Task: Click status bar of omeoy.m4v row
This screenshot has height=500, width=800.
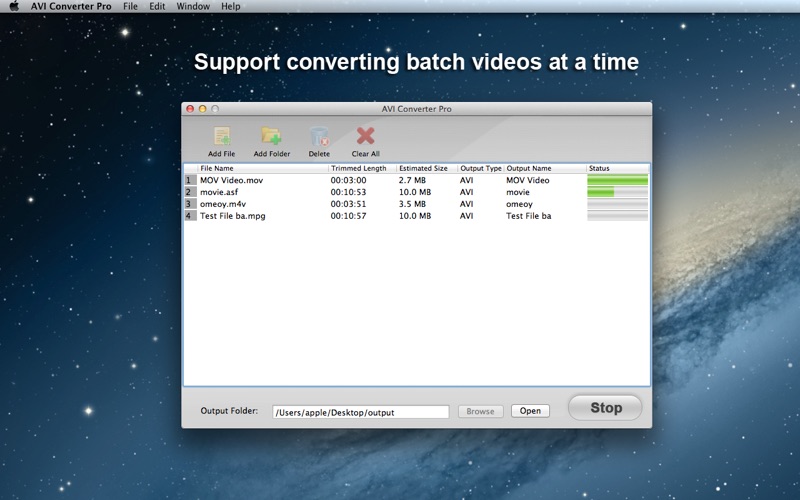Action: click(x=617, y=204)
